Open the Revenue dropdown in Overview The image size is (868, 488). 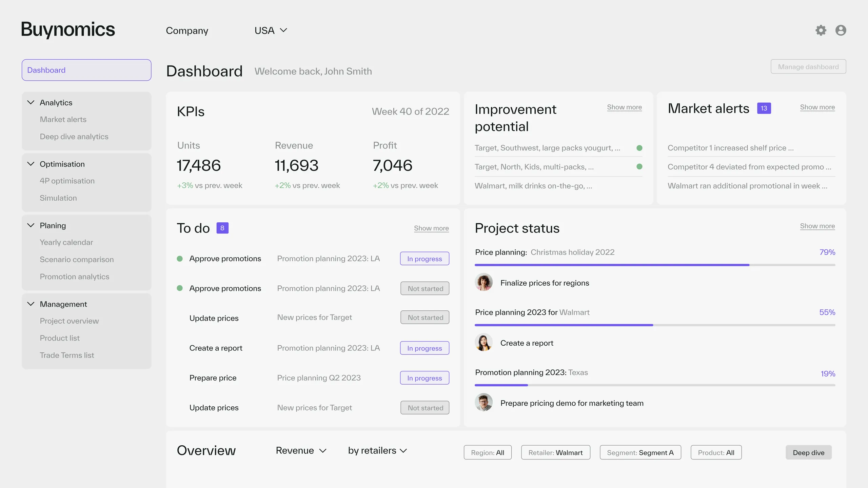(301, 451)
